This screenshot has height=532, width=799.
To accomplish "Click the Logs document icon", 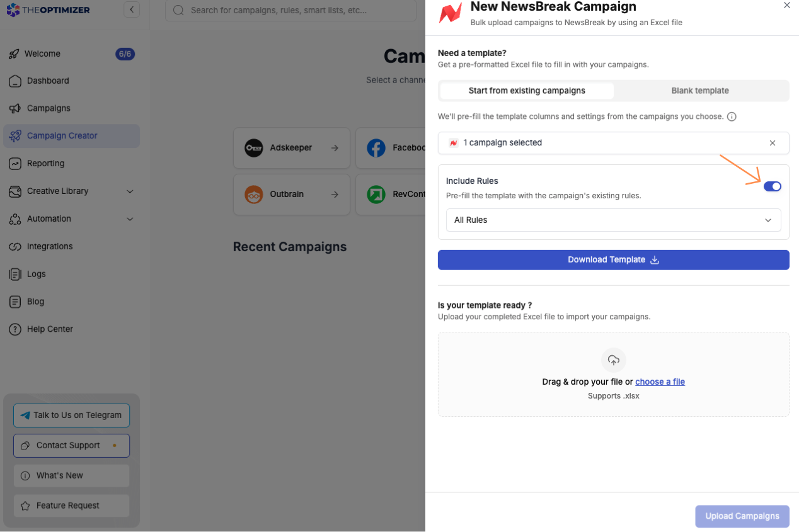I will pyautogui.click(x=15, y=274).
